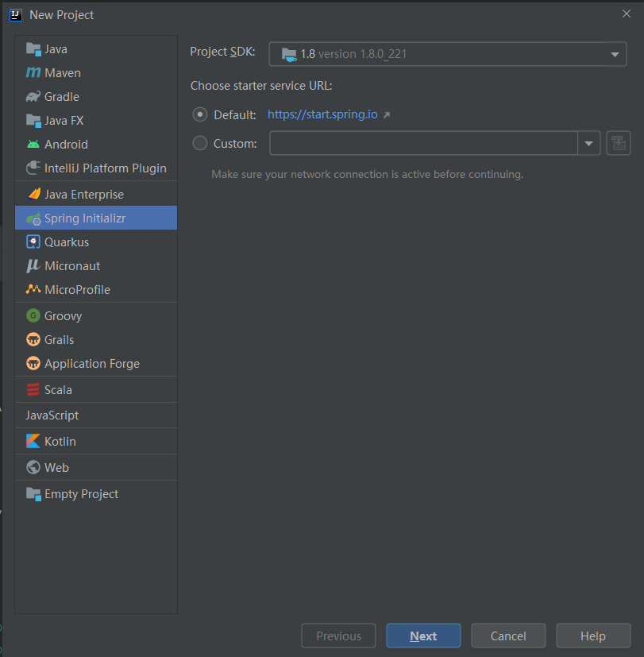Image resolution: width=644 pixels, height=657 pixels.
Task: Click the Web globe icon
Action: pos(33,467)
